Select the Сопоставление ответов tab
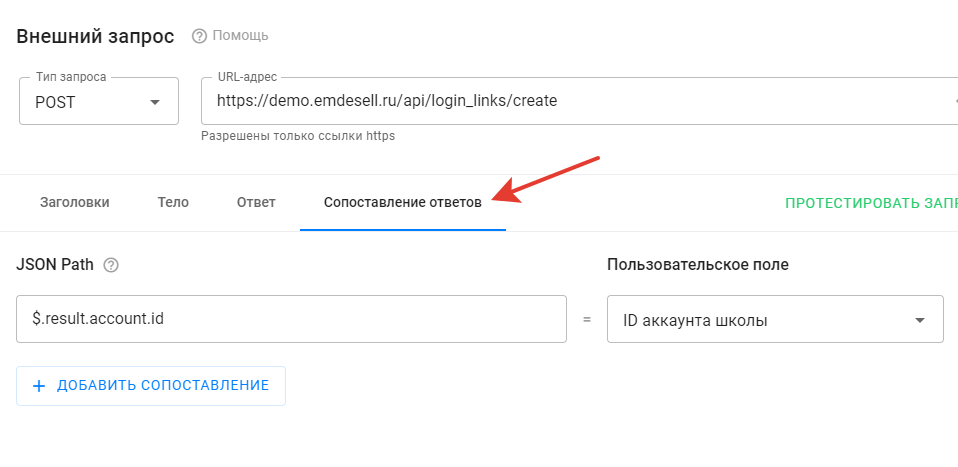The width and height of the screenshot is (958, 467). pos(402,202)
